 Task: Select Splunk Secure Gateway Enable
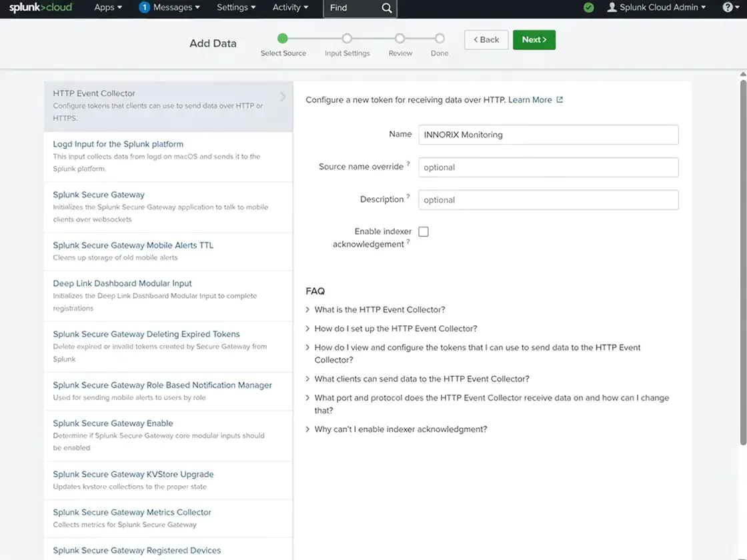point(169,436)
